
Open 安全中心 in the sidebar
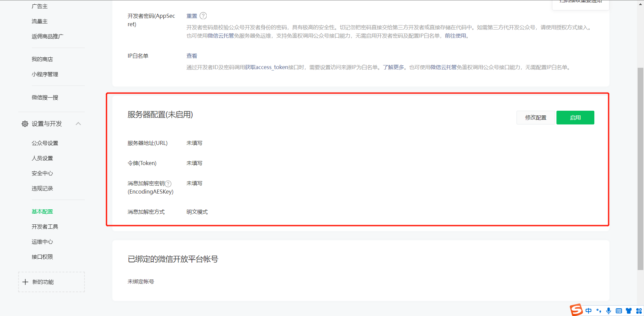click(42, 173)
